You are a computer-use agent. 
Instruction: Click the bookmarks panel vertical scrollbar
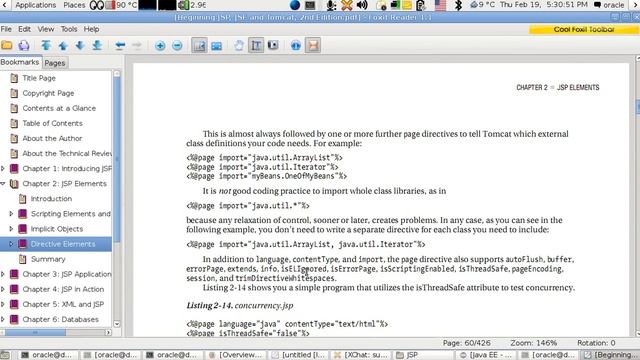pos(117,159)
